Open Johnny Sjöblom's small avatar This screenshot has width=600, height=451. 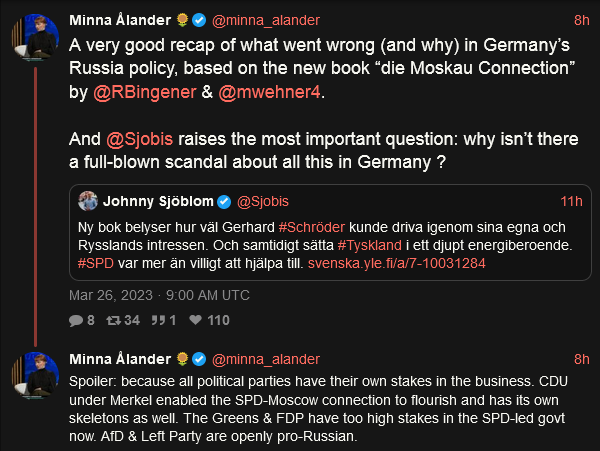[88, 201]
